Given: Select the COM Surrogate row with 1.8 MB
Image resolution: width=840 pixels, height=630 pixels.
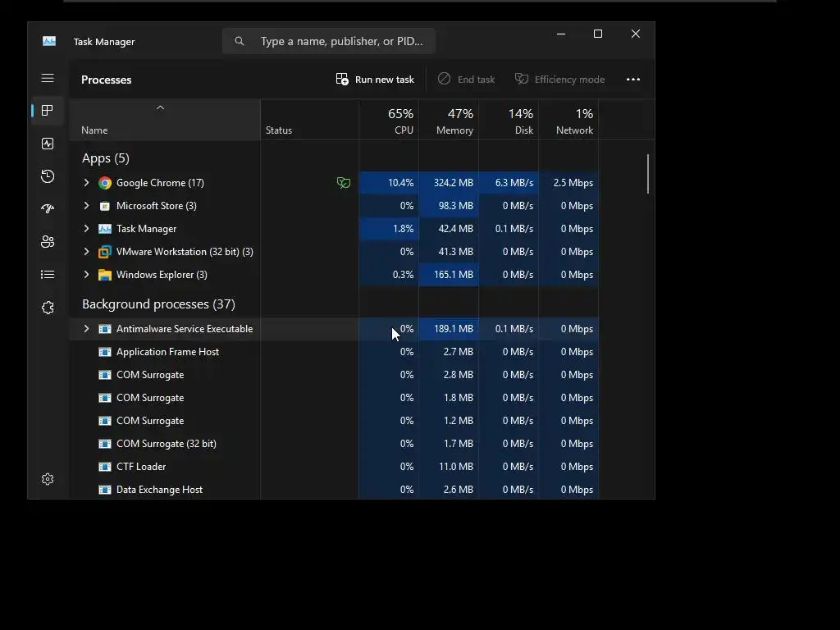Looking at the screenshot, I should (x=334, y=398).
